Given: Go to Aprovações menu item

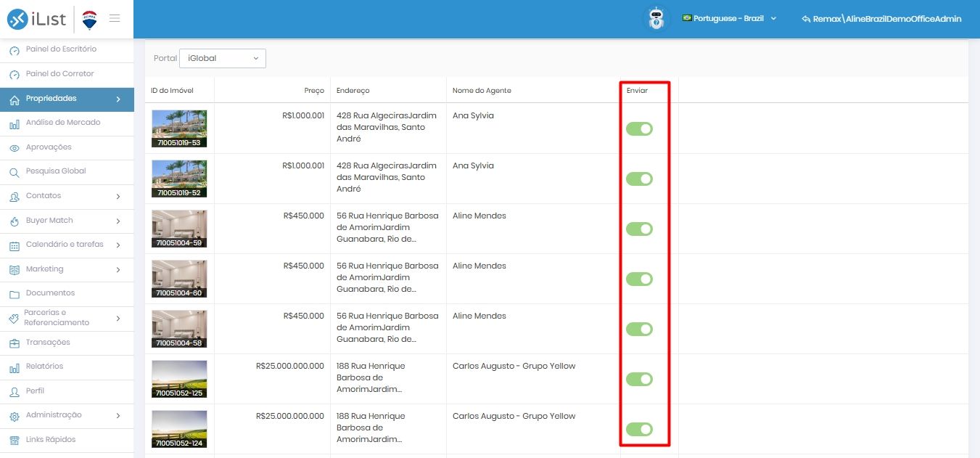Looking at the screenshot, I should [x=67, y=148].
